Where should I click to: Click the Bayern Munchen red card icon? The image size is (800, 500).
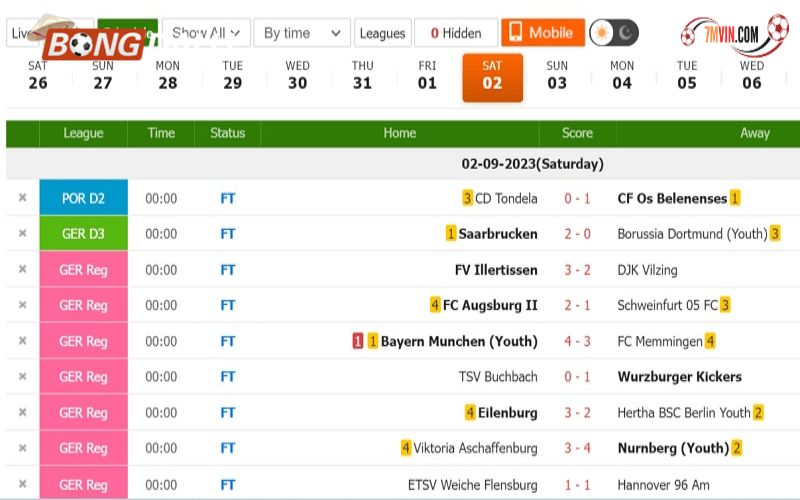(x=358, y=341)
